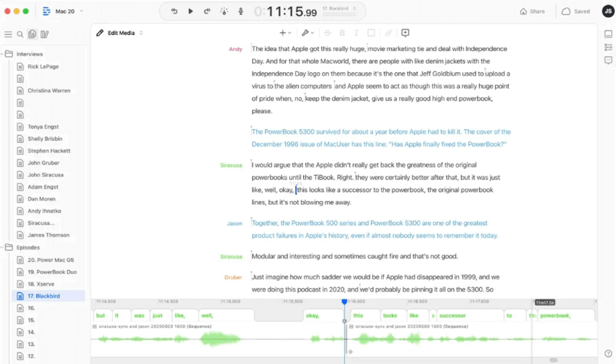Open episode 12. in sidebar
Image resolution: width=616 pixels, height=364 pixels.
[x=31, y=356]
